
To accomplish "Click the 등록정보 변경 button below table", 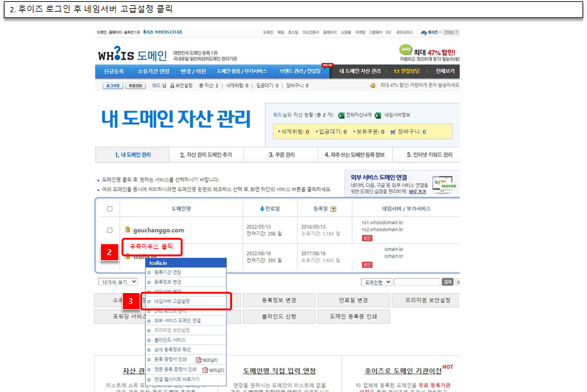I will [x=279, y=300].
